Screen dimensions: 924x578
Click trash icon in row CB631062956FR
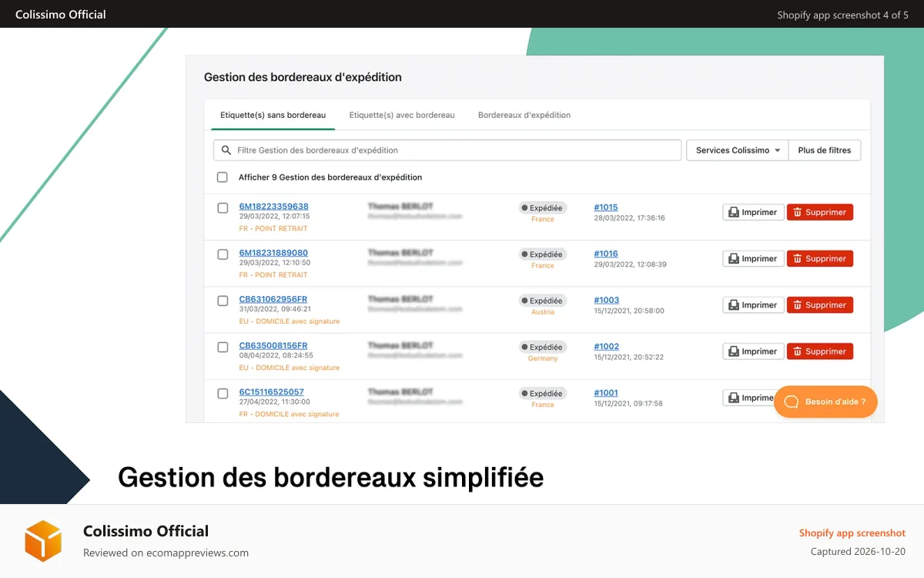(x=798, y=305)
